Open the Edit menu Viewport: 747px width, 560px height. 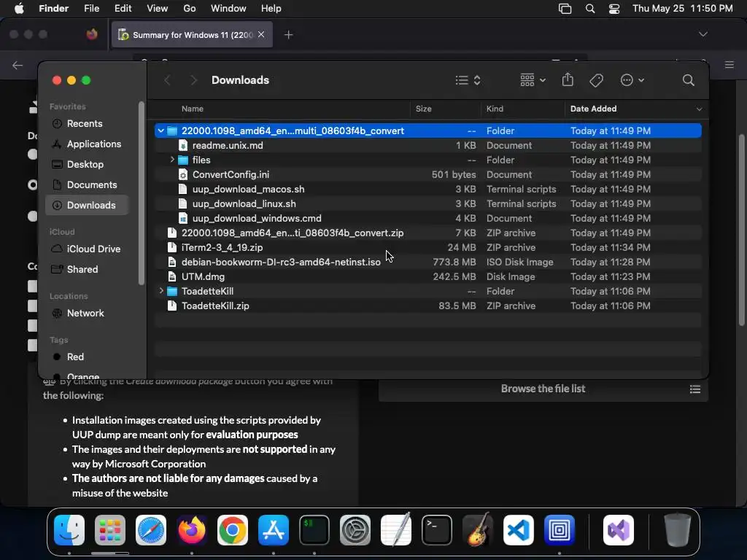pos(123,9)
